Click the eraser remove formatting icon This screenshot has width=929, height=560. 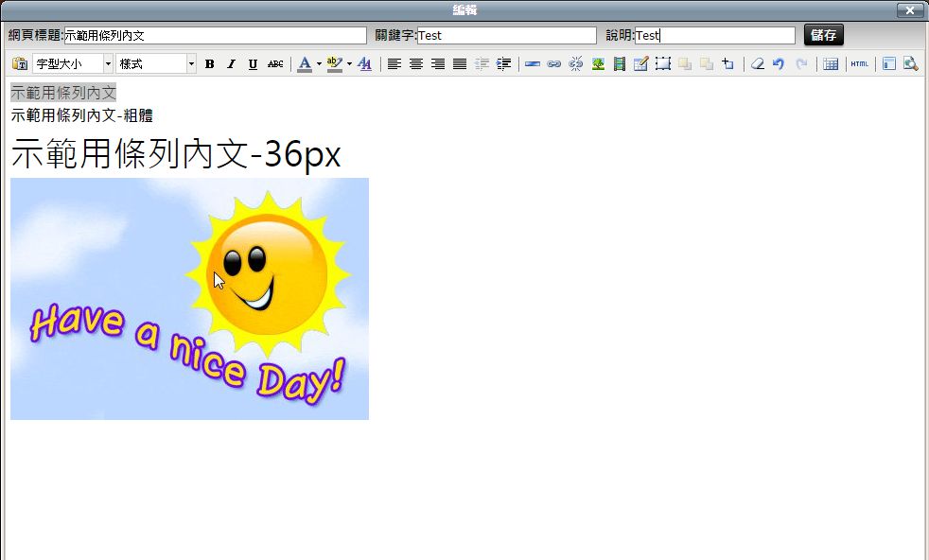(757, 64)
